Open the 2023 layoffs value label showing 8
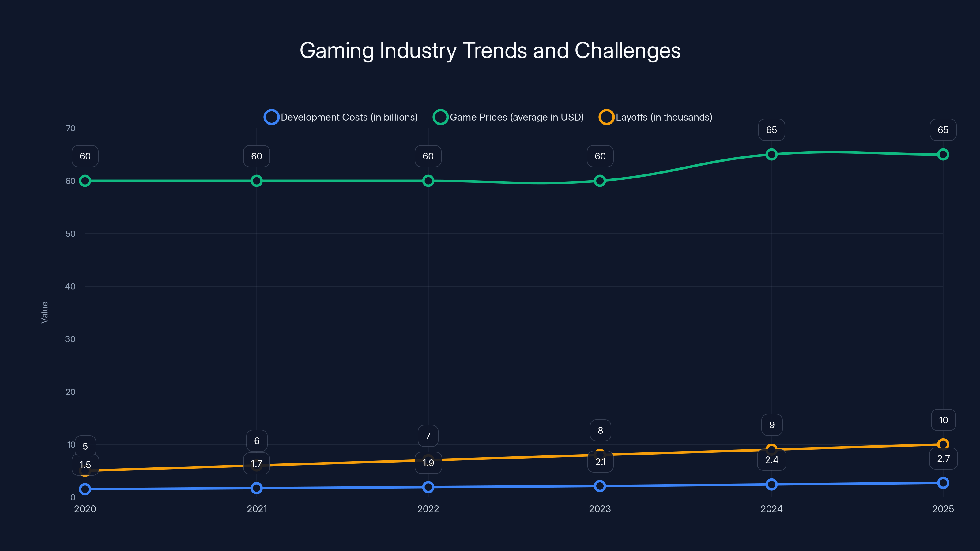Image resolution: width=980 pixels, height=551 pixels. click(x=600, y=430)
